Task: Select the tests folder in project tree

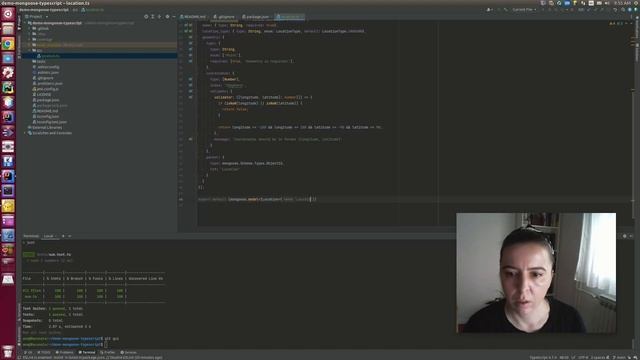Action: 41,61
